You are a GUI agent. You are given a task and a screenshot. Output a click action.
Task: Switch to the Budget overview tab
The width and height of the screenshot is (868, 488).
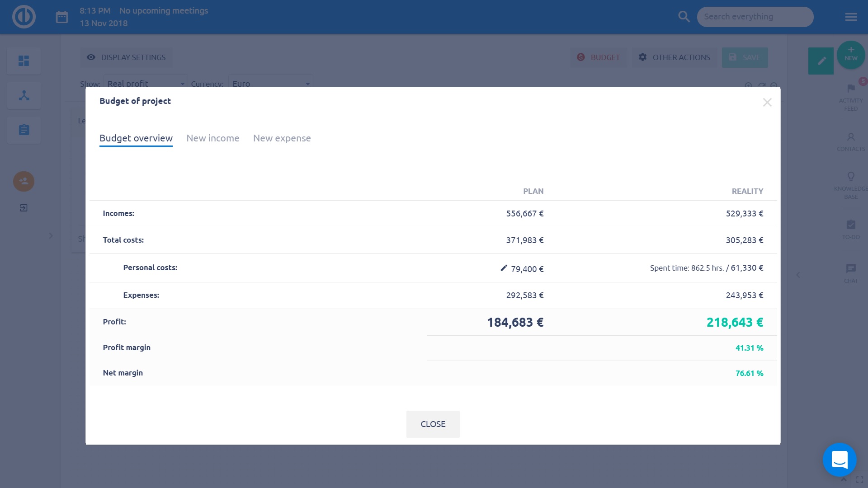click(136, 138)
